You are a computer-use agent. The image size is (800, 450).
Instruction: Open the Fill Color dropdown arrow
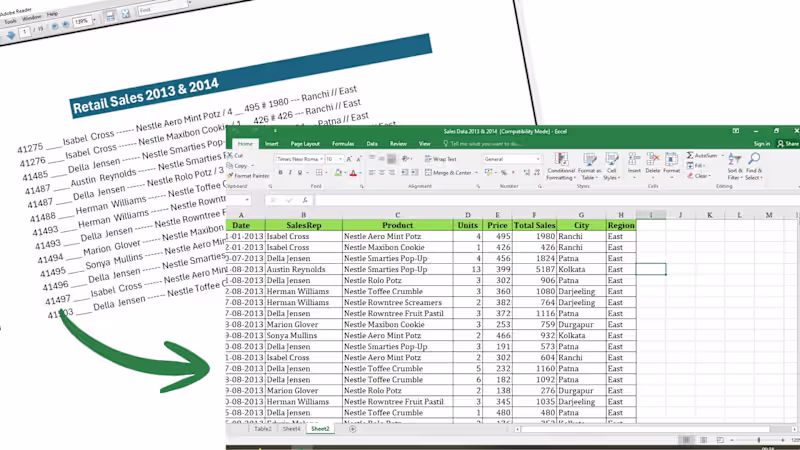[x=344, y=173]
